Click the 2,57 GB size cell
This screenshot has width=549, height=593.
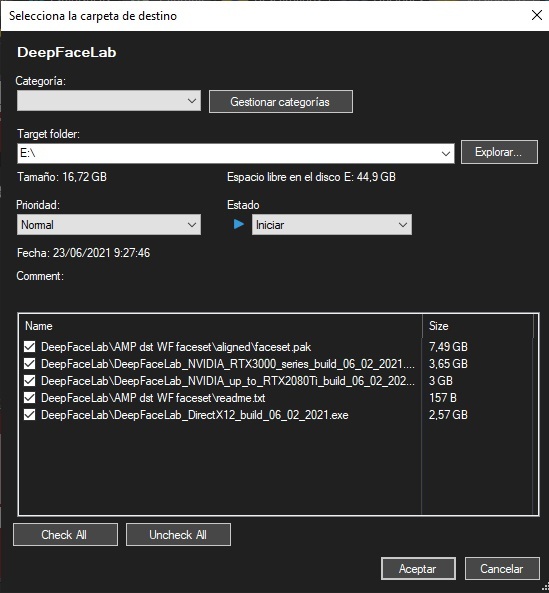tap(448, 415)
